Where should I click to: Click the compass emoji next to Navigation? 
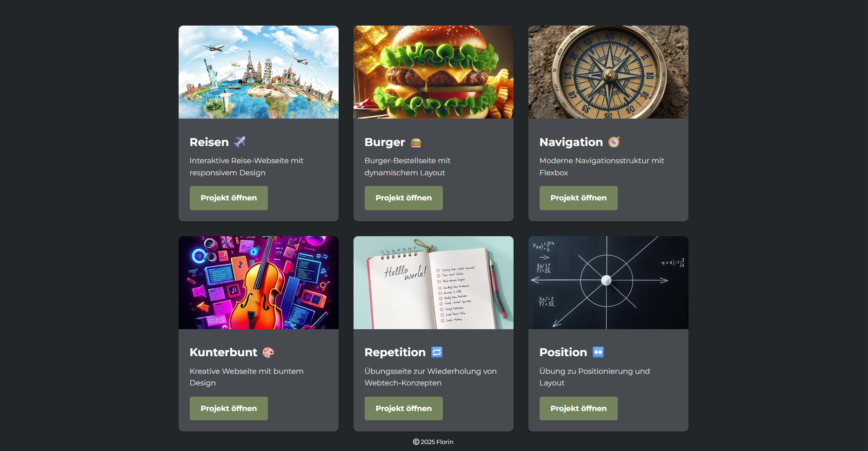614,142
